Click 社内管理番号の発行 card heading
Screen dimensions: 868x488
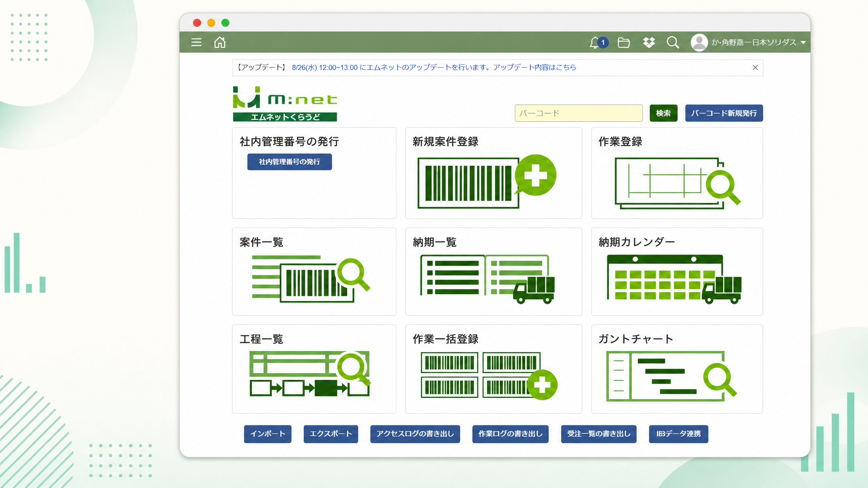289,142
